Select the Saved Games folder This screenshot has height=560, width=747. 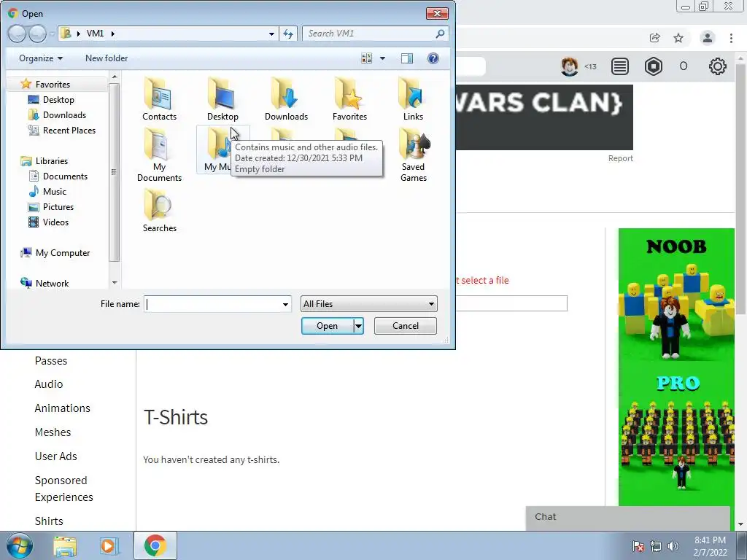pyautogui.click(x=413, y=155)
